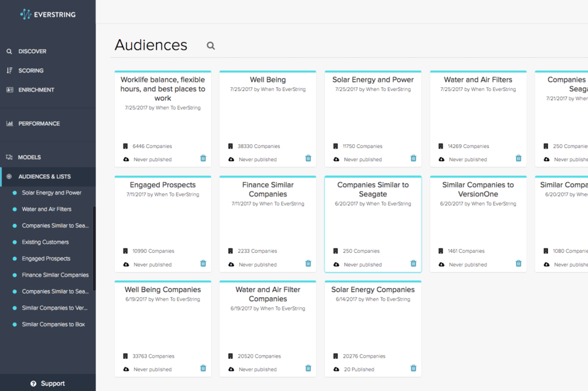The width and height of the screenshot is (588, 391).
Task: Open the Engaged Prospects card title
Action: pos(163,185)
